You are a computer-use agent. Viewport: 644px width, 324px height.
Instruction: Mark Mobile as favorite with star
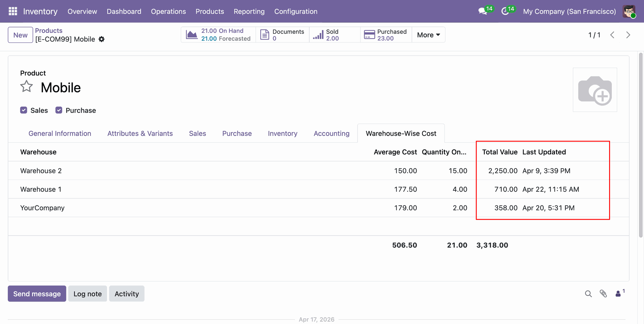tap(26, 86)
